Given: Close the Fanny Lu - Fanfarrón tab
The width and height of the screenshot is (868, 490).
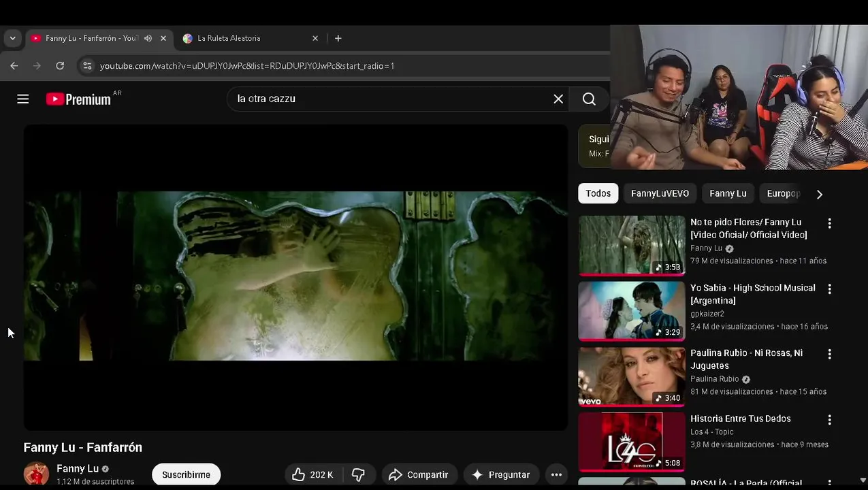Looking at the screenshot, I should pos(163,38).
